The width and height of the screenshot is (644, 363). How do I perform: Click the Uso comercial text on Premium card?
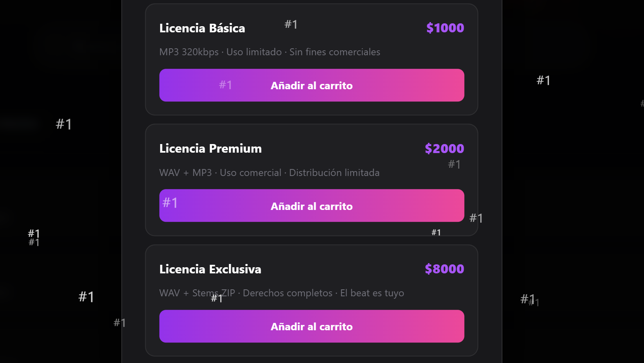(250, 172)
